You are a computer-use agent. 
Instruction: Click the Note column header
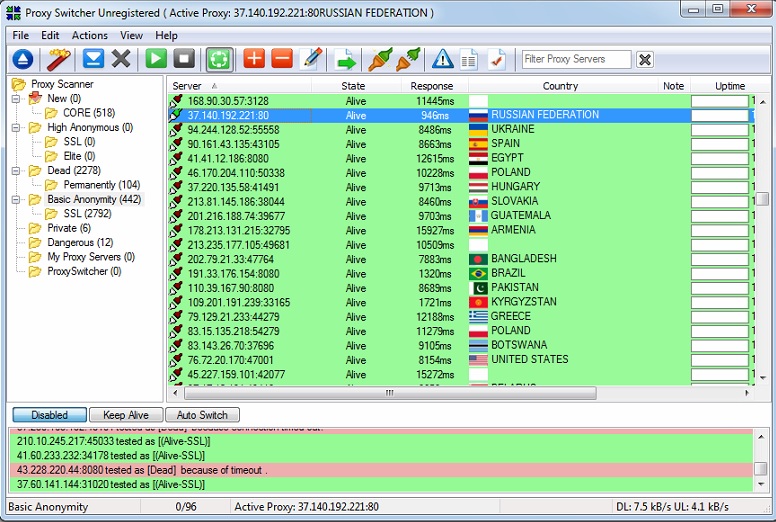point(674,86)
